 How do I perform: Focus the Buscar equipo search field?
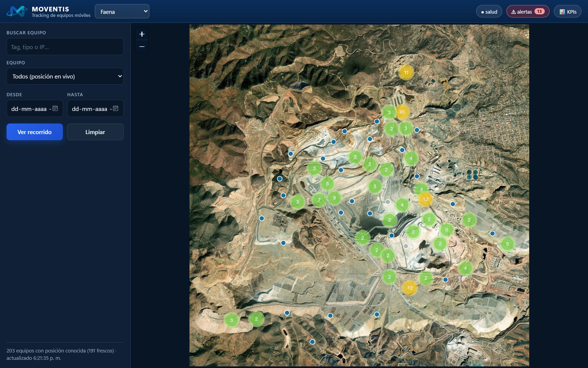65,47
